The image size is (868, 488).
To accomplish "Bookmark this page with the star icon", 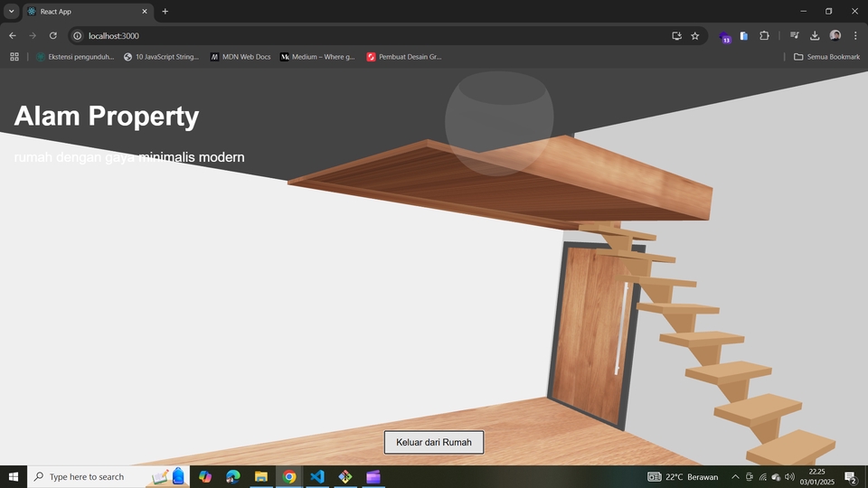I will 695,36.
